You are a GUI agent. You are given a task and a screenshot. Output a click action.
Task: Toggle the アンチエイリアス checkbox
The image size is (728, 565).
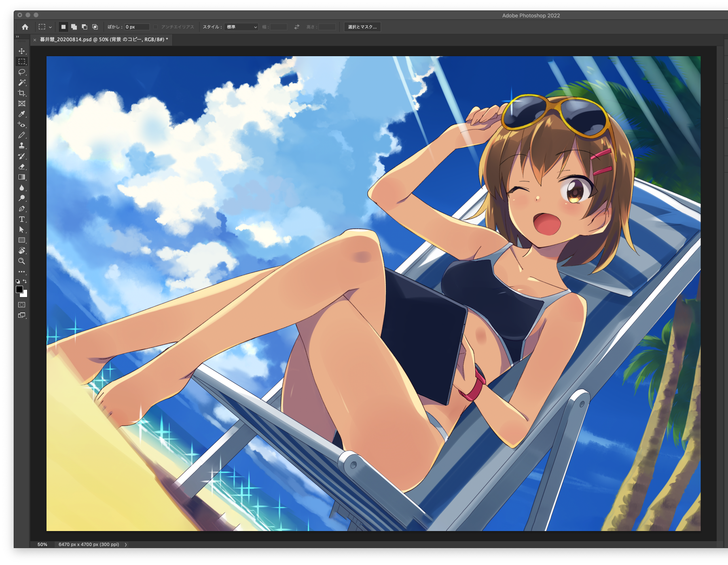[x=156, y=27]
